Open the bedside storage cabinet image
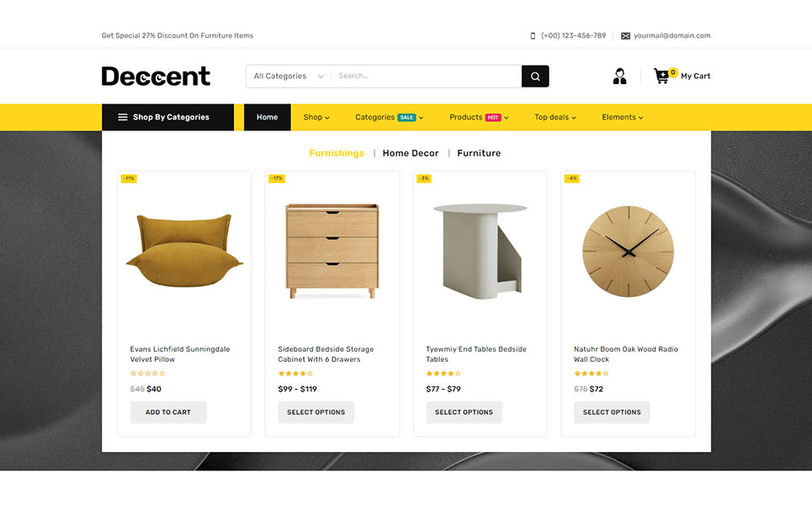 [332, 251]
